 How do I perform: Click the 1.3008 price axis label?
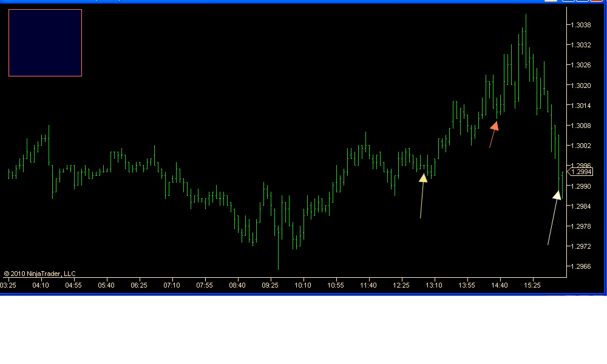coord(581,126)
